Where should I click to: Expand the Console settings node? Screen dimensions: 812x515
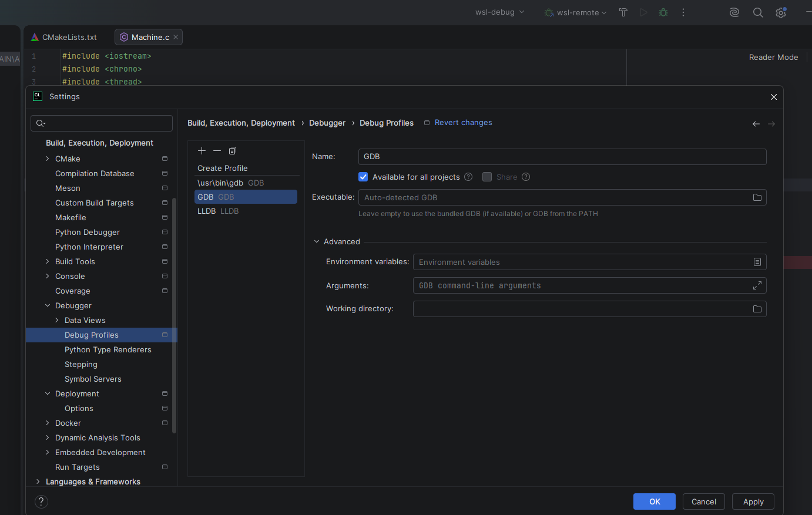pos(48,276)
